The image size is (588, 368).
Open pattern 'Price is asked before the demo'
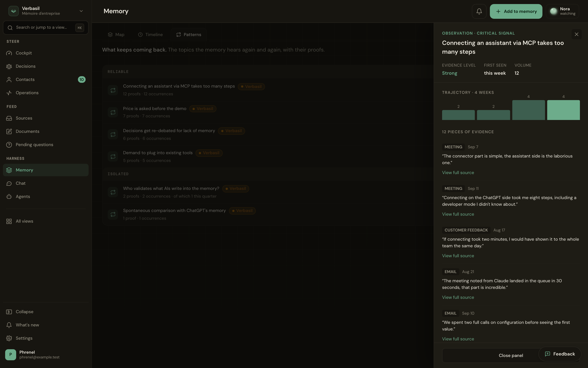268,112
